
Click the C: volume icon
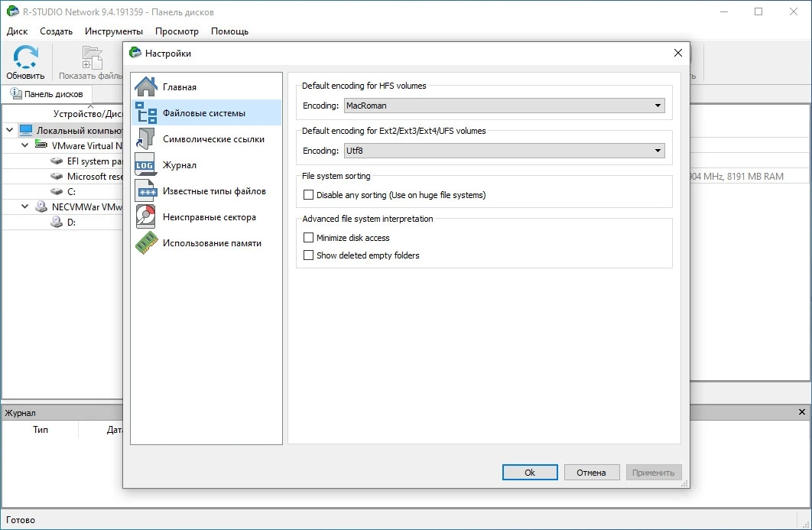pos(57,191)
